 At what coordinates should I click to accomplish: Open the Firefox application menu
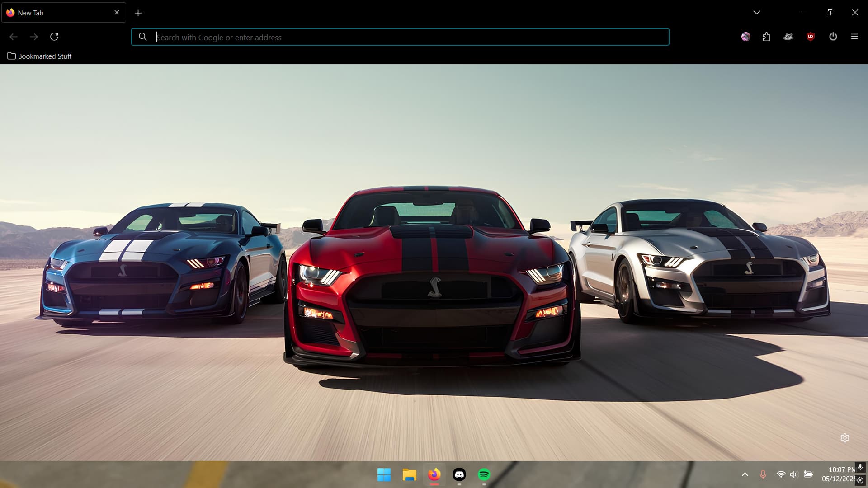855,37
